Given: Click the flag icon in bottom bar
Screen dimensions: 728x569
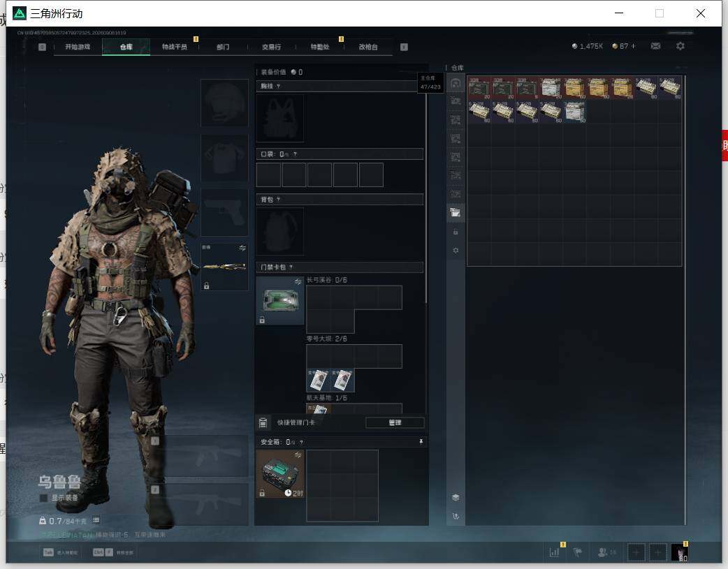Looking at the screenshot, I should (x=578, y=552).
